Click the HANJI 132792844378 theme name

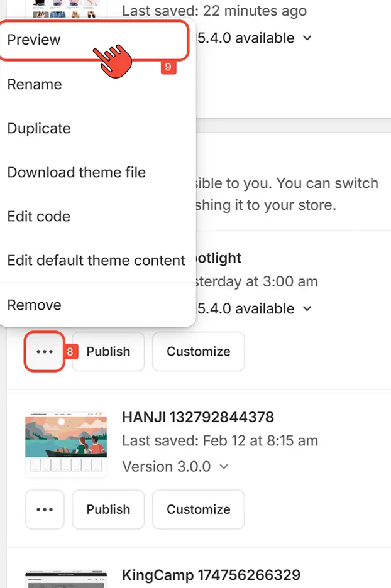(x=197, y=416)
